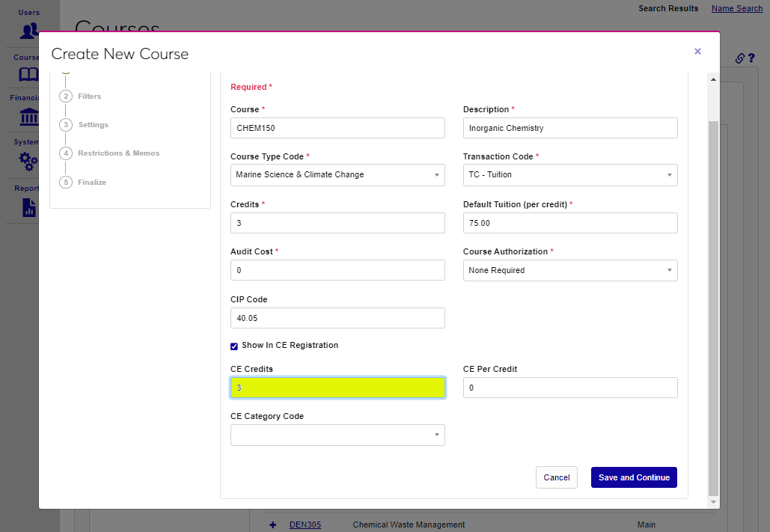Click the help question mark icon
Image resolution: width=770 pixels, height=532 pixels.
coord(751,58)
